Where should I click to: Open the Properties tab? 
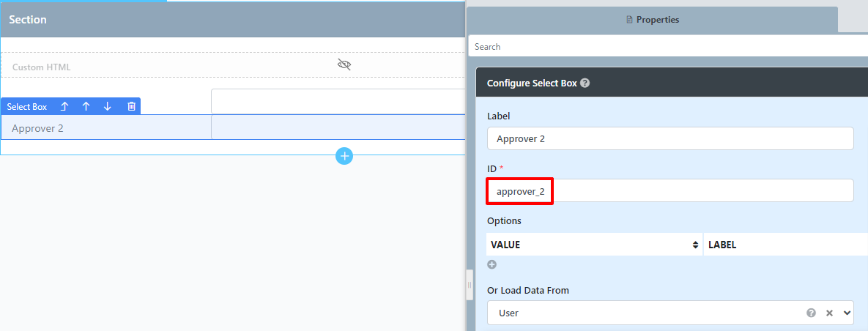click(x=653, y=20)
